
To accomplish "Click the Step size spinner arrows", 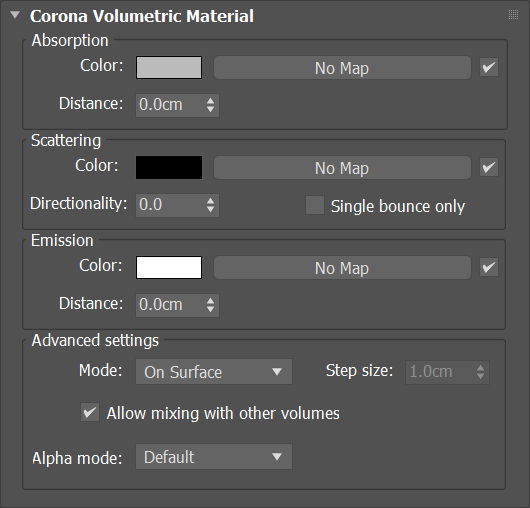I will point(480,372).
